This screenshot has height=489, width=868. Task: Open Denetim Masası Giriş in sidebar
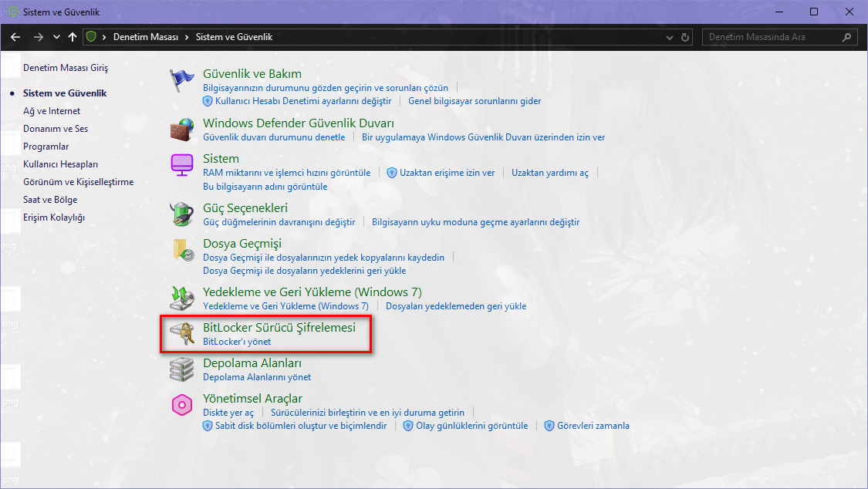[66, 67]
